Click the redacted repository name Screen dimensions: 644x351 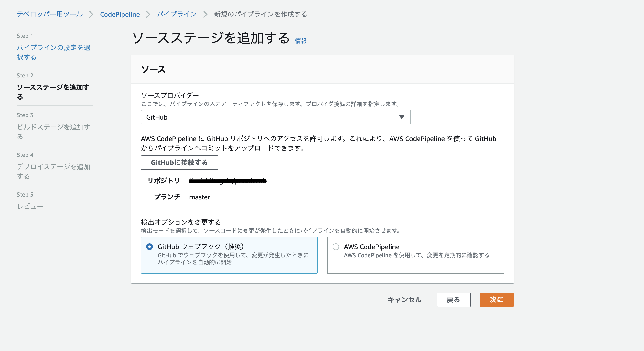click(x=227, y=181)
